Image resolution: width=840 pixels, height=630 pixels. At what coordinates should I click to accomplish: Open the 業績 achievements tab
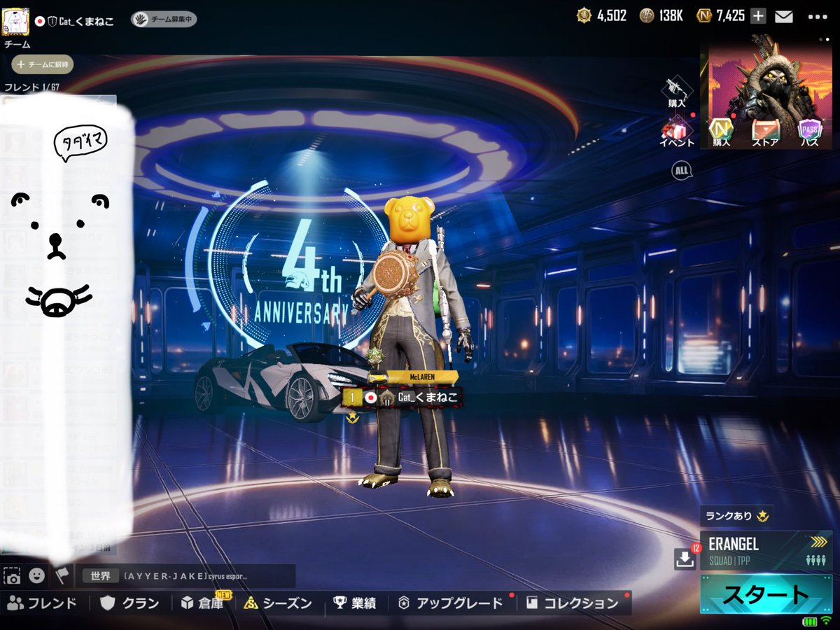[355, 603]
